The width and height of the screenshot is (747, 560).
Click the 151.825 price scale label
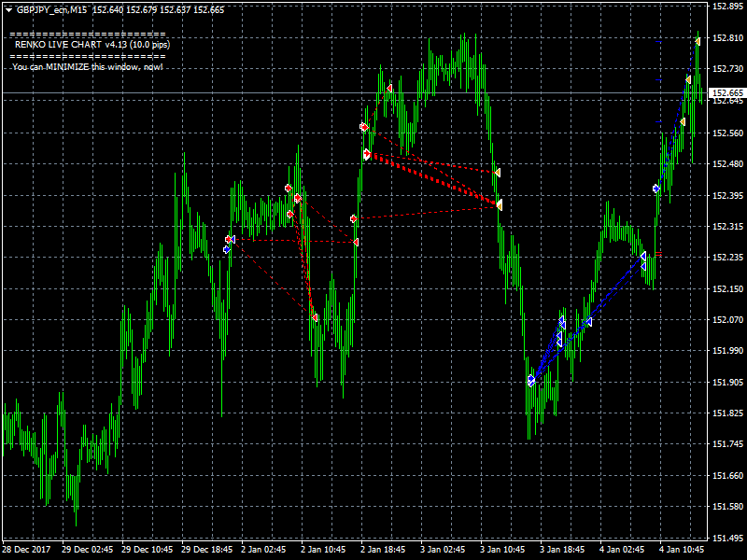tap(727, 413)
